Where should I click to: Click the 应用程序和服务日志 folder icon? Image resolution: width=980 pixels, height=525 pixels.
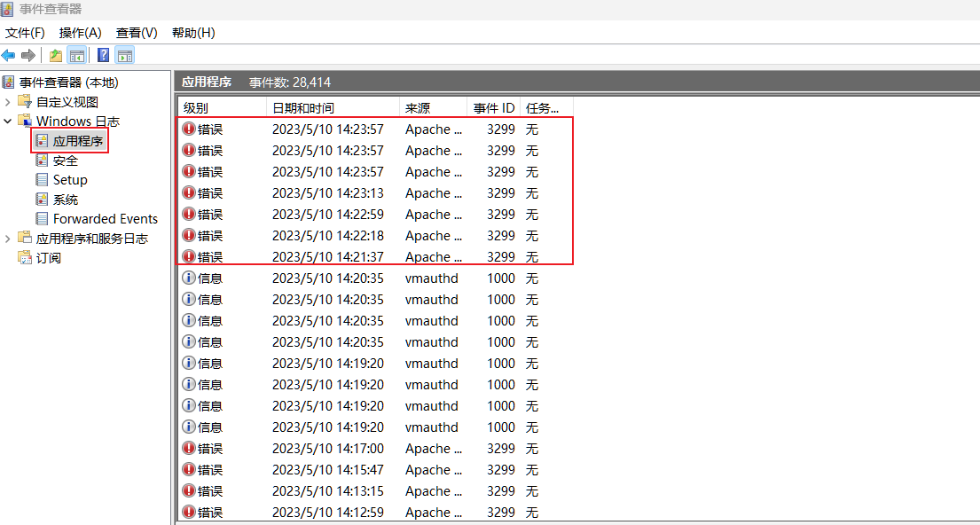24,239
